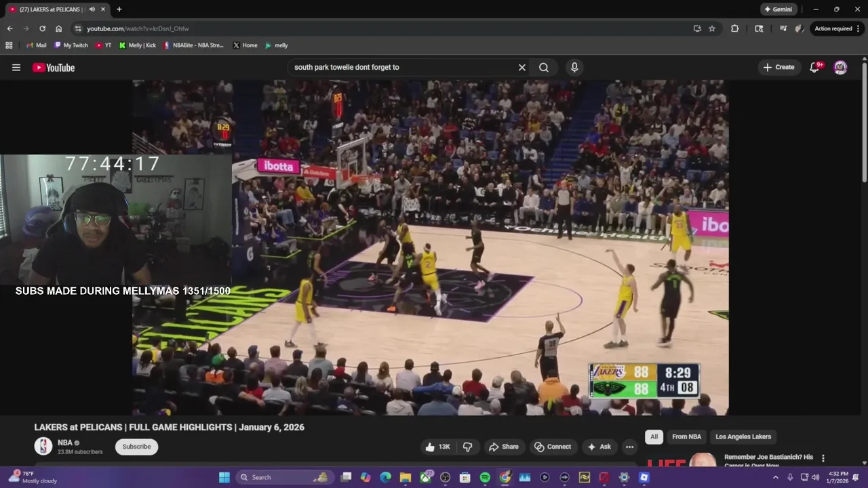Open more actions ellipsis under video
868x488 pixels.
(629, 447)
